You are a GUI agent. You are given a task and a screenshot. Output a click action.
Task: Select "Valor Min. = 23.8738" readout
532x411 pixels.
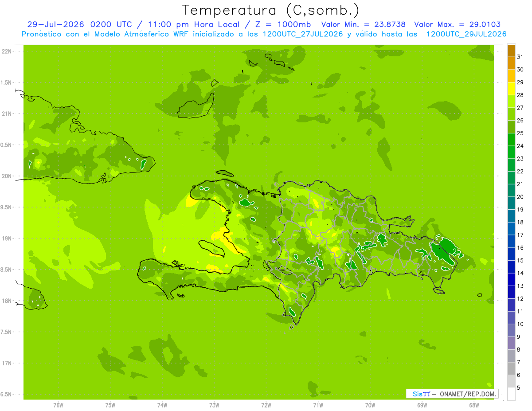(x=363, y=24)
